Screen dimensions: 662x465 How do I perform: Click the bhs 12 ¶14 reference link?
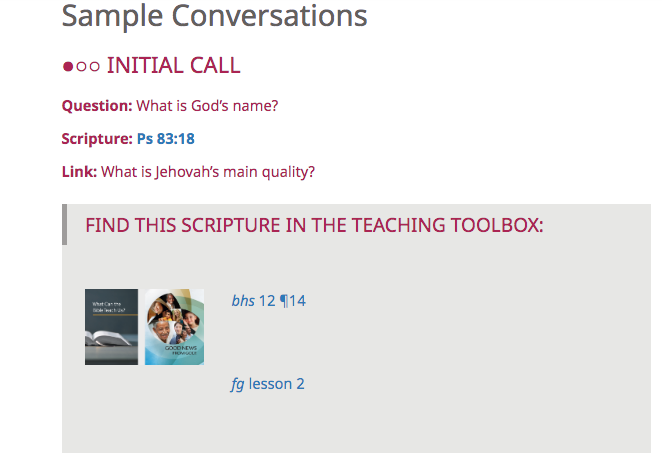268,300
